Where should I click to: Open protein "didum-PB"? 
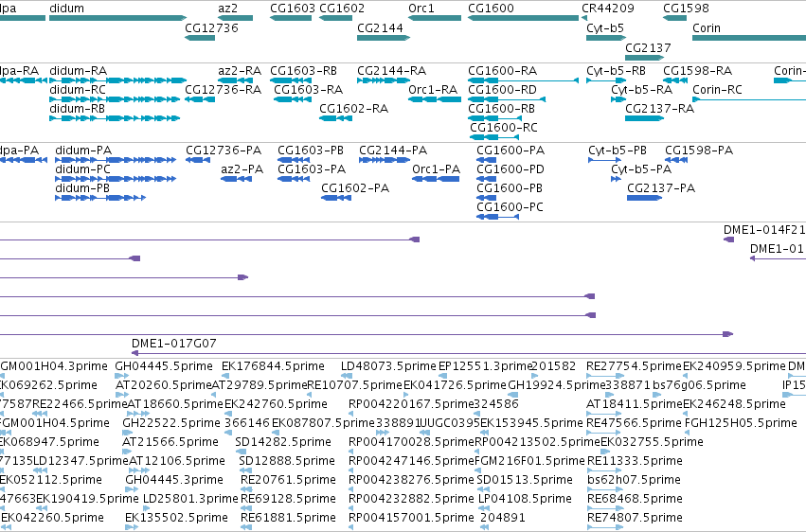point(100,198)
